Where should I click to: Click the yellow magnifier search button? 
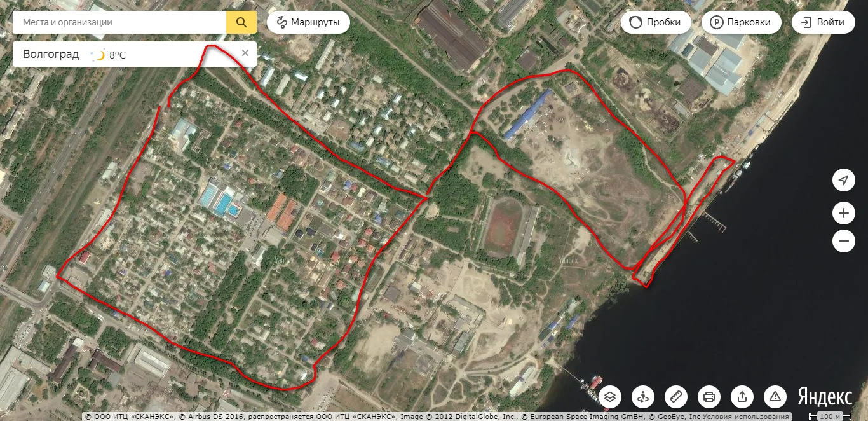(241, 22)
